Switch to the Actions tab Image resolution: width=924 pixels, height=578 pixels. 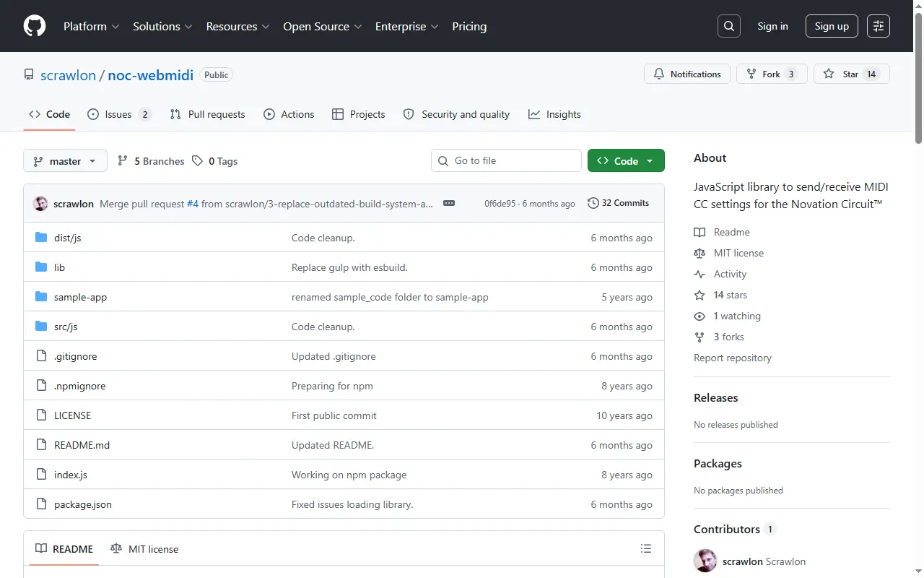click(289, 114)
